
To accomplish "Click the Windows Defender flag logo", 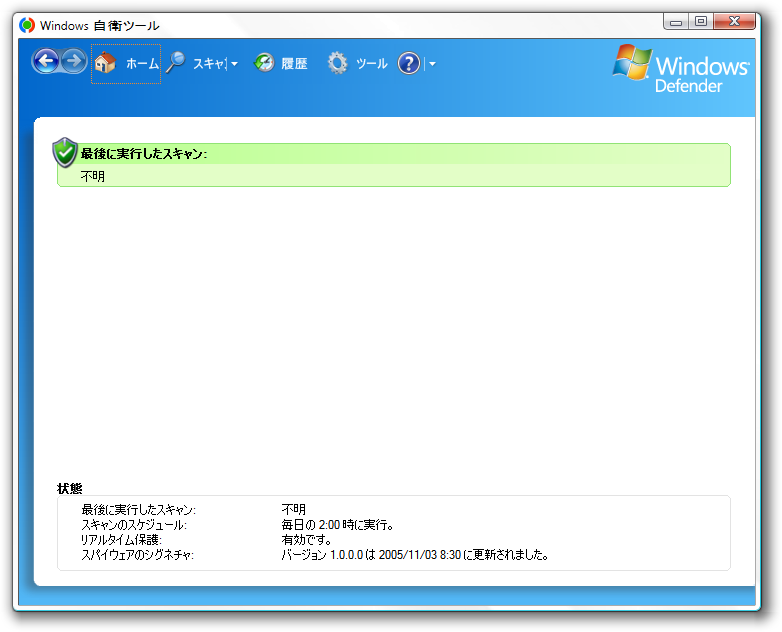I will click(632, 62).
